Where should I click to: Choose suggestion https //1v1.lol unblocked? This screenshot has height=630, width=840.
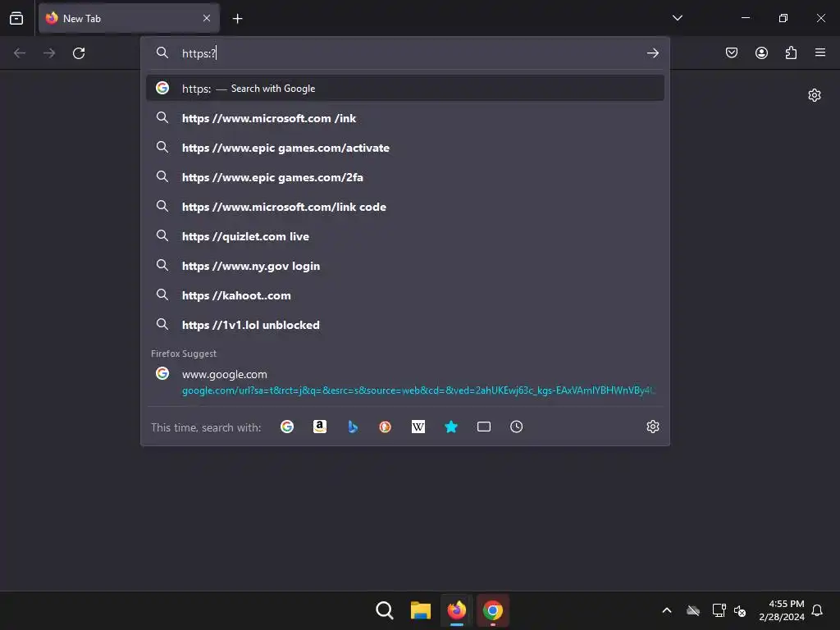point(405,325)
